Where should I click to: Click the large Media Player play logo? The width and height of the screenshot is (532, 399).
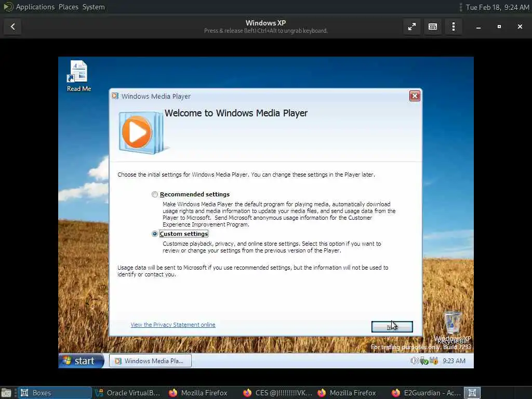coord(141,132)
